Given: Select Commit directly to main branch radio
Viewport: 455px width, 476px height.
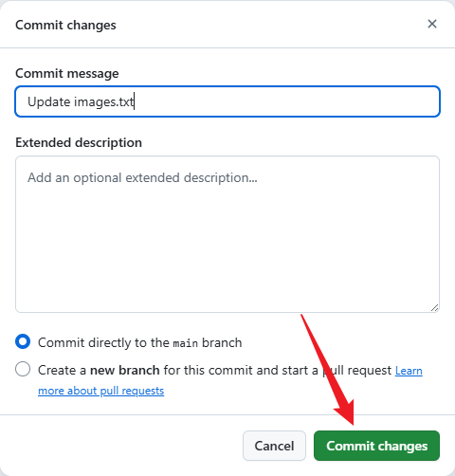Looking at the screenshot, I should (x=23, y=341).
